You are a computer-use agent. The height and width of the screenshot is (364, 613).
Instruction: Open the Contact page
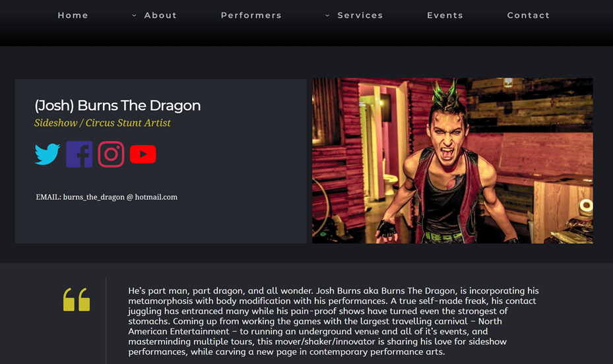(528, 15)
